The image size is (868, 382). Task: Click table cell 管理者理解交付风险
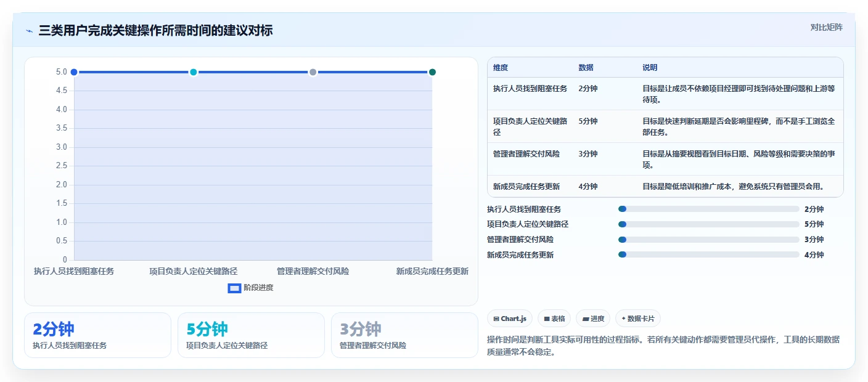[x=526, y=154]
